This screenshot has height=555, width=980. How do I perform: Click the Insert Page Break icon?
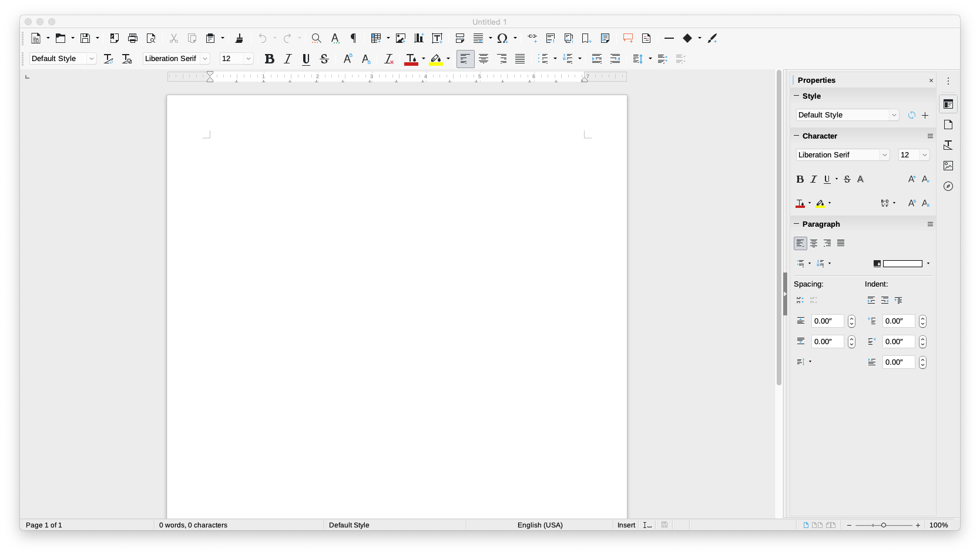pyautogui.click(x=460, y=38)
